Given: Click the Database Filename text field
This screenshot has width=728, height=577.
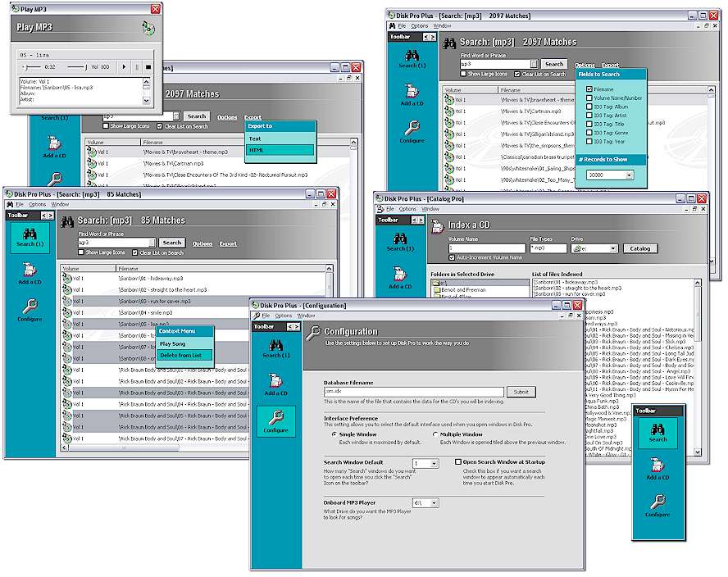Looking at the screenshot, I should pyautogui.click(x=413, y=392).
